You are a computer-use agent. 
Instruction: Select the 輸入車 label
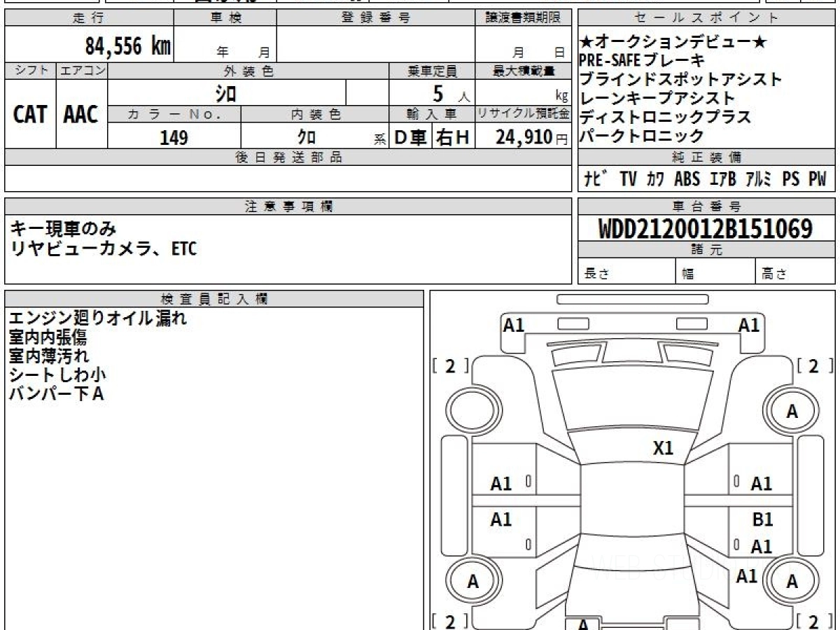[x=433, y=114]
